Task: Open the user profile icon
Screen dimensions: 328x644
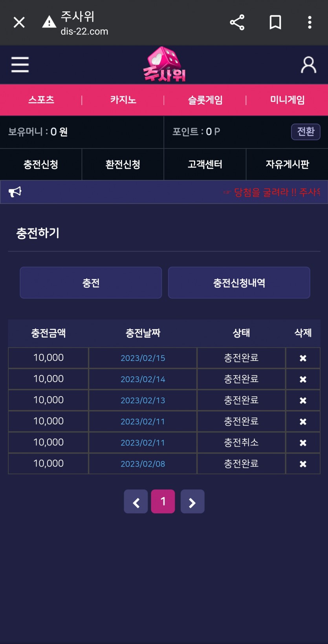Action: tap(308, 65)
